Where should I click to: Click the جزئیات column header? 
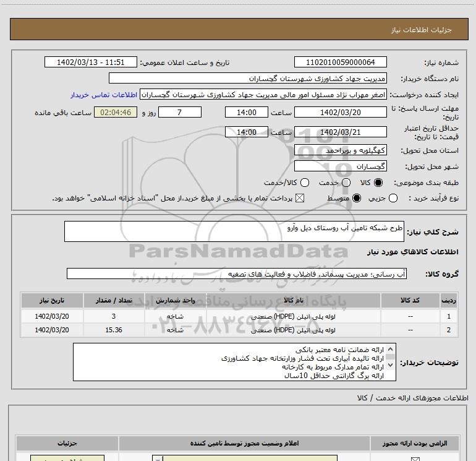point(67,444)
